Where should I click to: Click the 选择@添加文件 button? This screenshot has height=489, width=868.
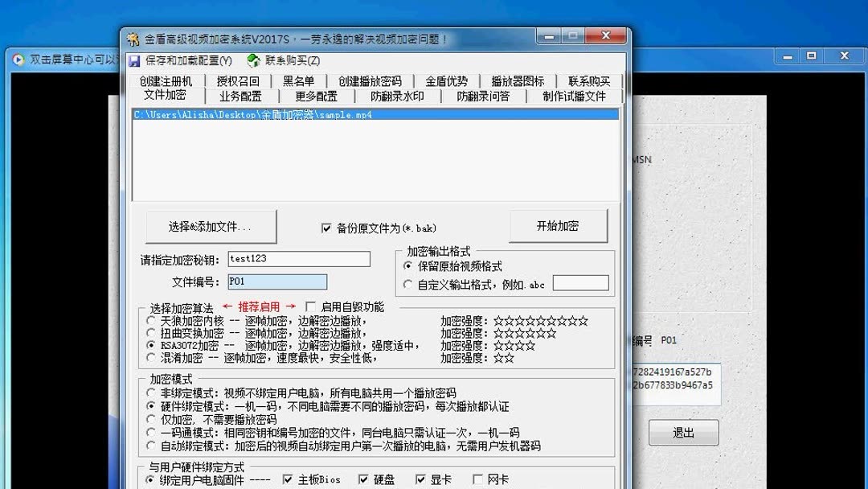coord(211,226)
